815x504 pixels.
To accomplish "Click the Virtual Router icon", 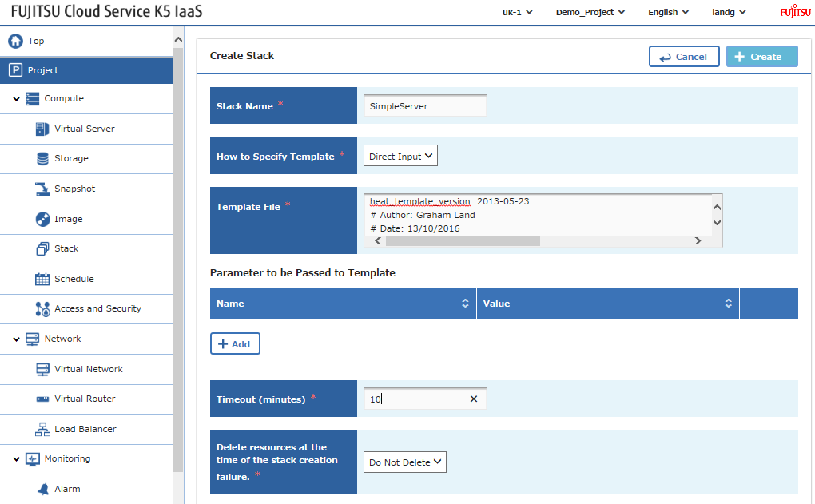I will click(42, 399).
